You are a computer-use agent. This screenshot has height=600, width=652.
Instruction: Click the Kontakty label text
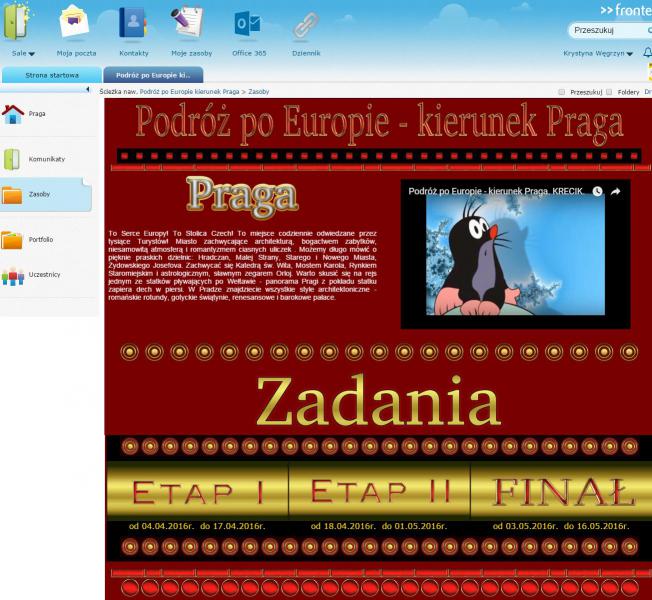(133, 53)
